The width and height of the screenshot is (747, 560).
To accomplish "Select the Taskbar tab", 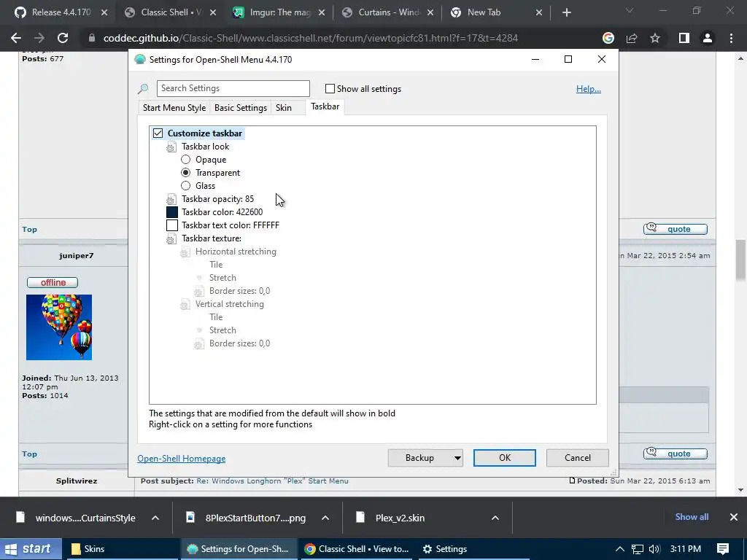I will coord(325,106).
